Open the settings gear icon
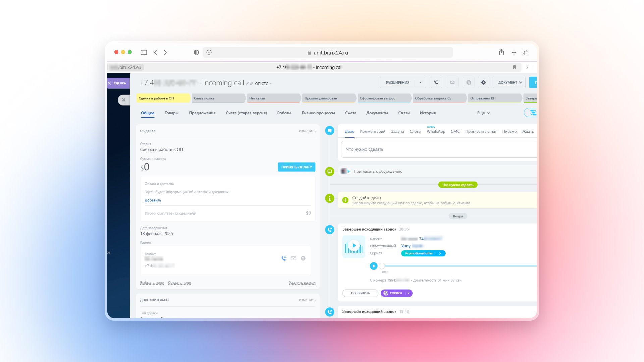The width and height of the screenshot is (644, 362). [483, 82]
